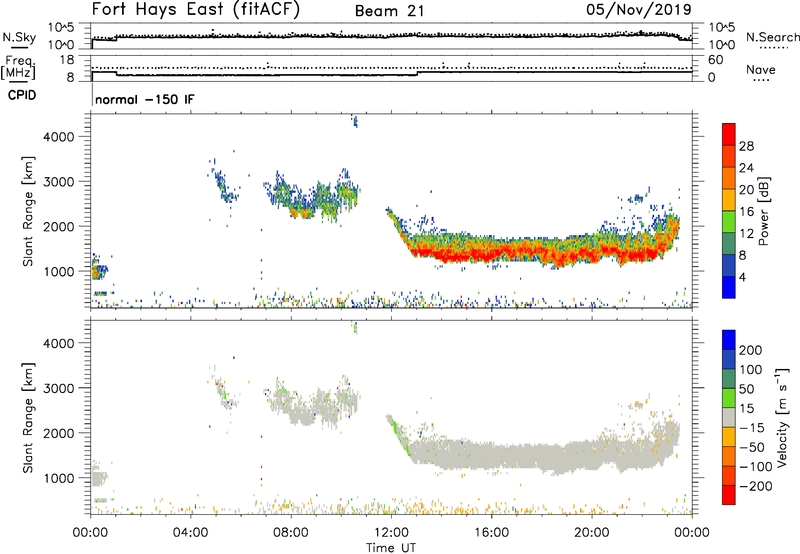Click the '20:00' time tick label
The height and width of the screenshot is (554, 800).
(x=592, y=533)
